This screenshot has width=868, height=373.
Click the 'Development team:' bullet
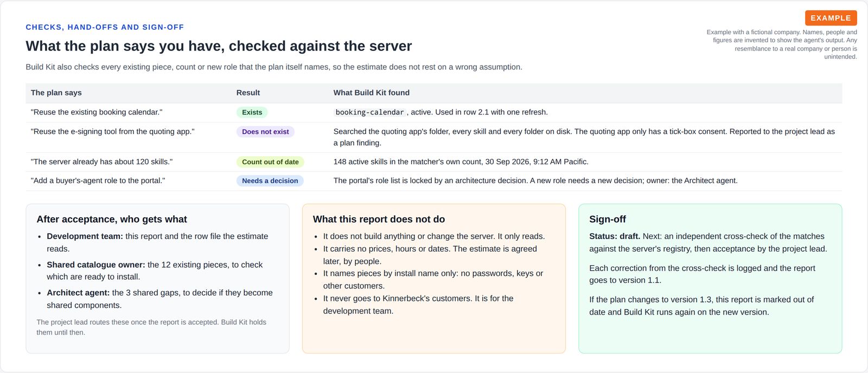pos(157,242)
